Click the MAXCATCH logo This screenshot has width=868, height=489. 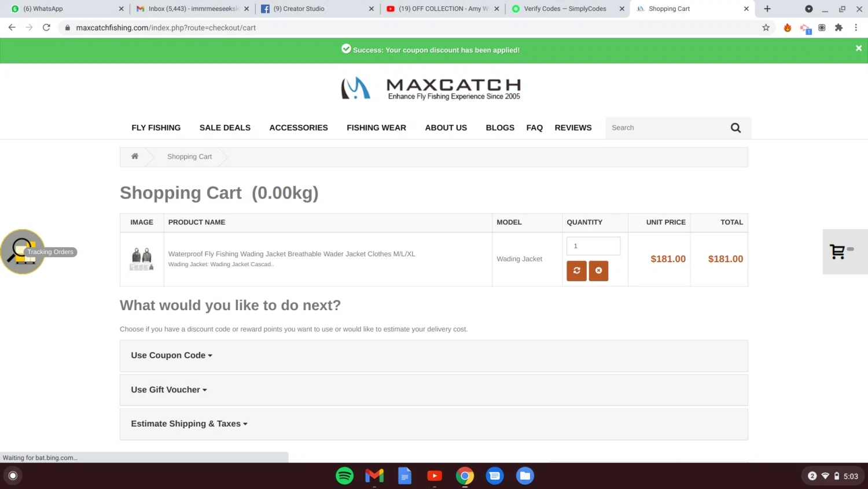click(431, 89)
